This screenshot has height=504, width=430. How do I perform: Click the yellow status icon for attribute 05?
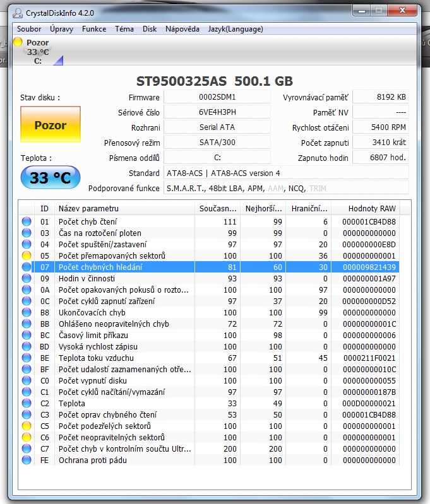(x=27, y=255)
